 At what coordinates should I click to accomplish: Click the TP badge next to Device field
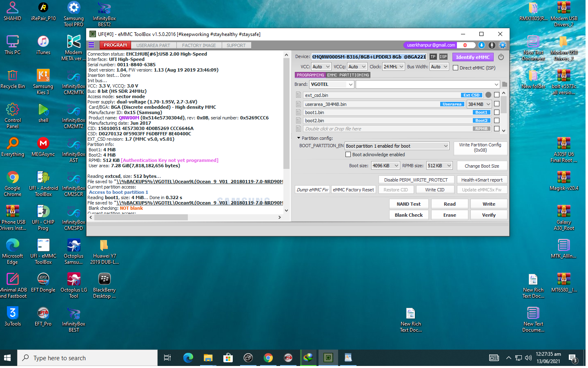click(x=433, y=57)
